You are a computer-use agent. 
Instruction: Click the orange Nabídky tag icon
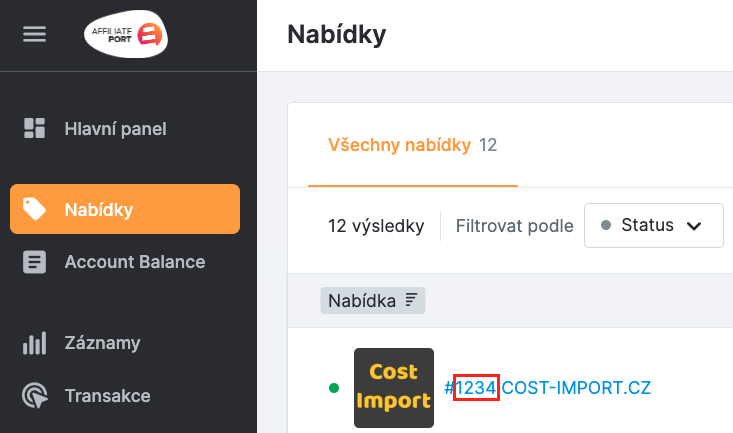35,209
